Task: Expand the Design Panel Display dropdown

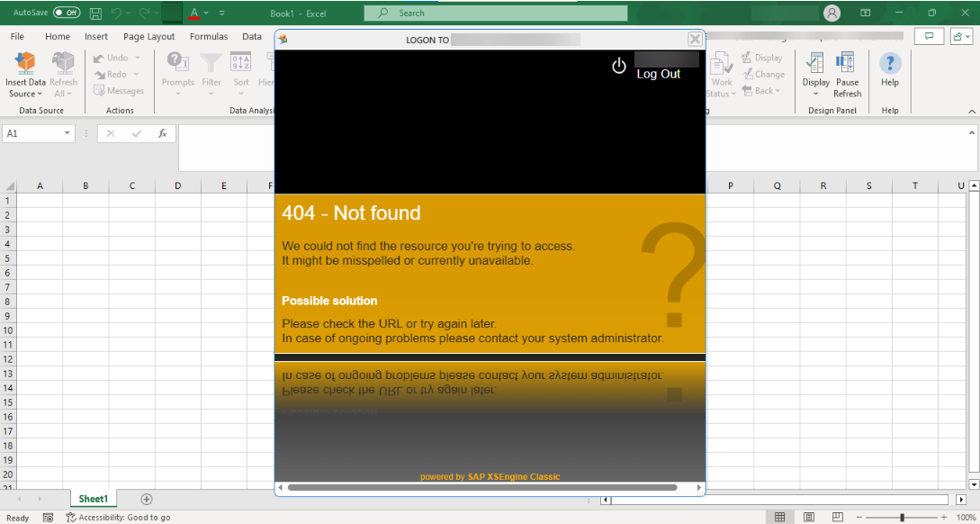Action: tap(815, 94)
